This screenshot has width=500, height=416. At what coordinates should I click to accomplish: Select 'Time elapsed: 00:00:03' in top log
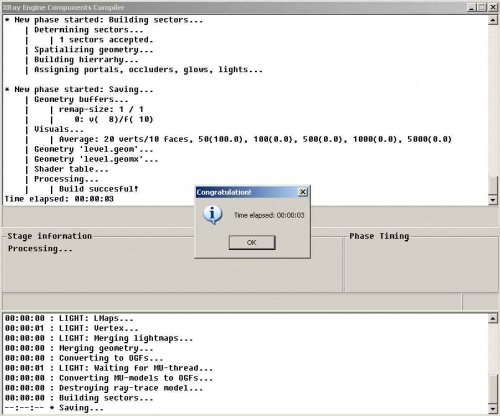coord(59,199)
